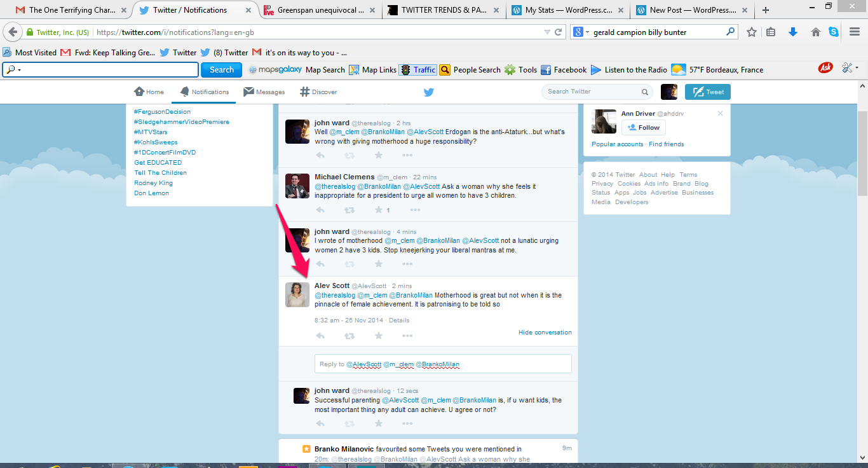Open the search engine selector dropdown
This screenshot has height=468, width=868.
(x=581, y=32)
